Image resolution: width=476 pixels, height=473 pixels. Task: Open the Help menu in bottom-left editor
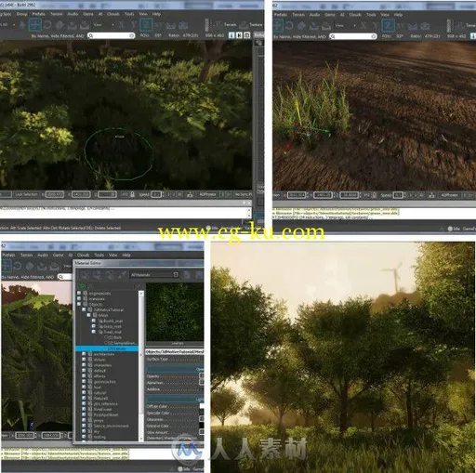[126, 255]
